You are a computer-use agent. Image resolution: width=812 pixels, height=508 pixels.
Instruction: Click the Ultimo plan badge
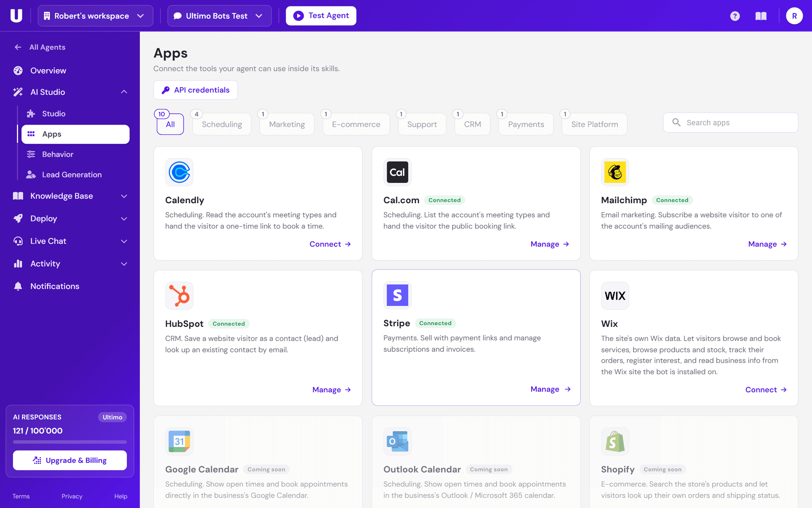[112, 417]
